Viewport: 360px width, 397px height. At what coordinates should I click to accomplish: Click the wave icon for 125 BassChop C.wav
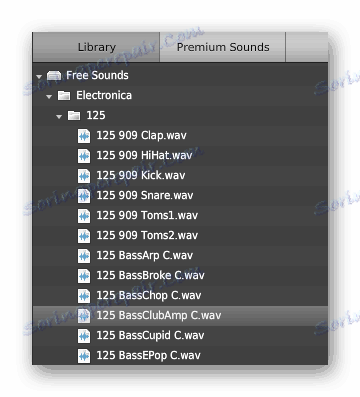point(84,296)
